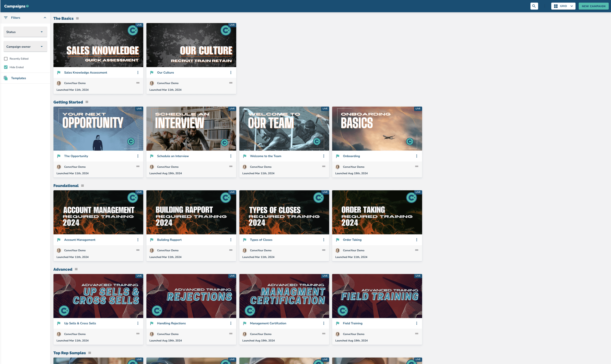The width and height of the screenshot is (611, 364).
Task: Expand the Grid view selector
Action: (563, 6)
